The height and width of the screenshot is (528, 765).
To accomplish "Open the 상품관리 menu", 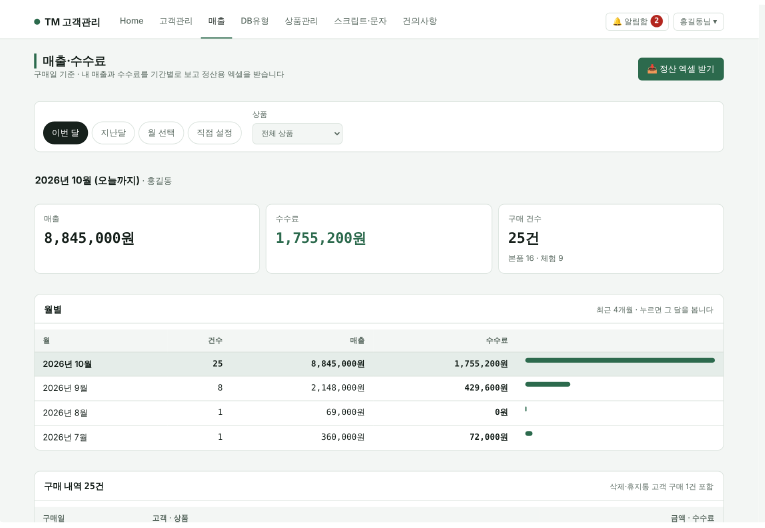I will click(x=301, y=21).
